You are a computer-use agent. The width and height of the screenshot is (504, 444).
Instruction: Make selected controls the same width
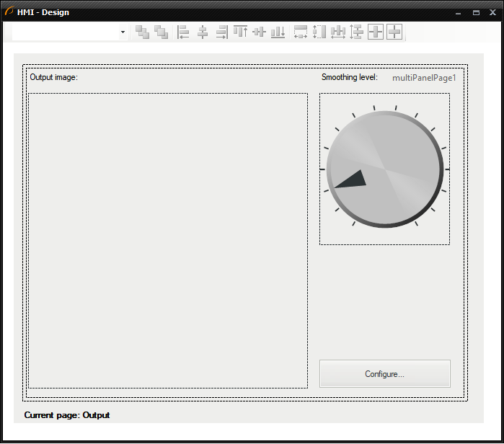(301, 32)
